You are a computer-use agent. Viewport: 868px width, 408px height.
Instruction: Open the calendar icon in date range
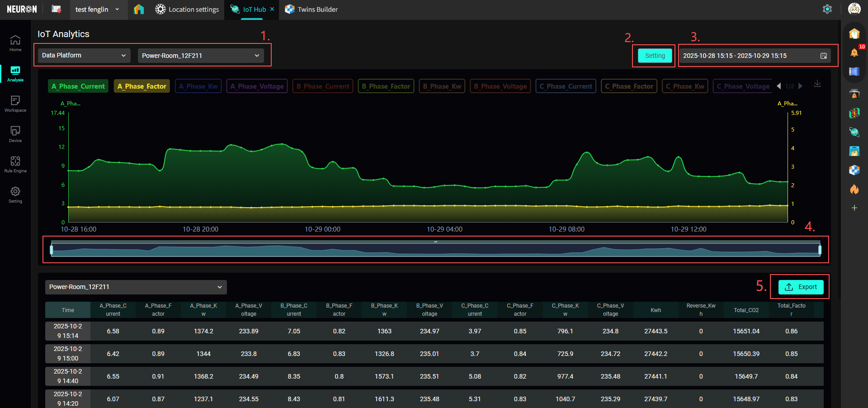click(824, 56)
